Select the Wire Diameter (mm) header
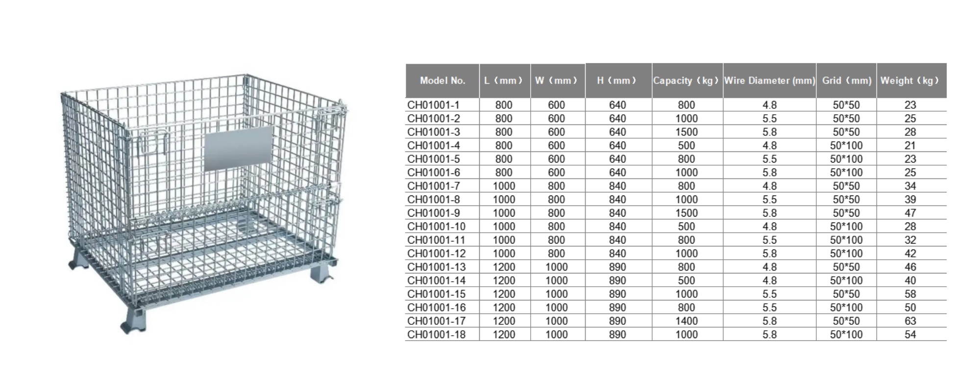The height and width of the screenshot is (392, 980). (x=769, y=81)
